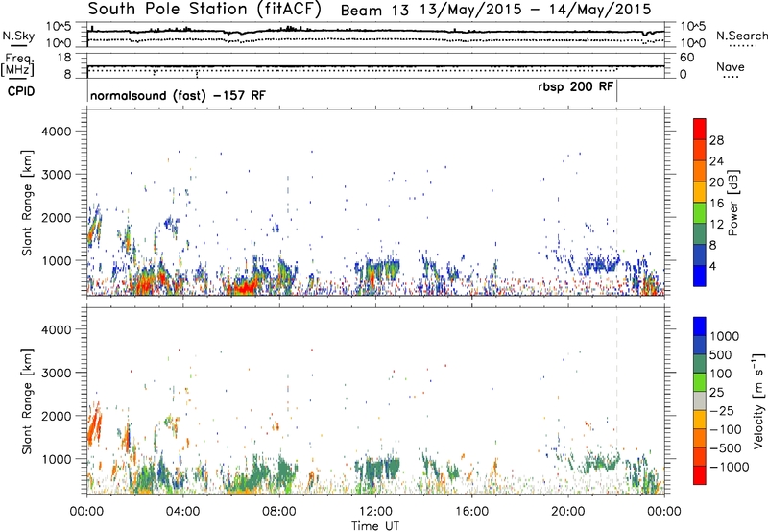Pick Velocity segment between -500 and -100

700,438
